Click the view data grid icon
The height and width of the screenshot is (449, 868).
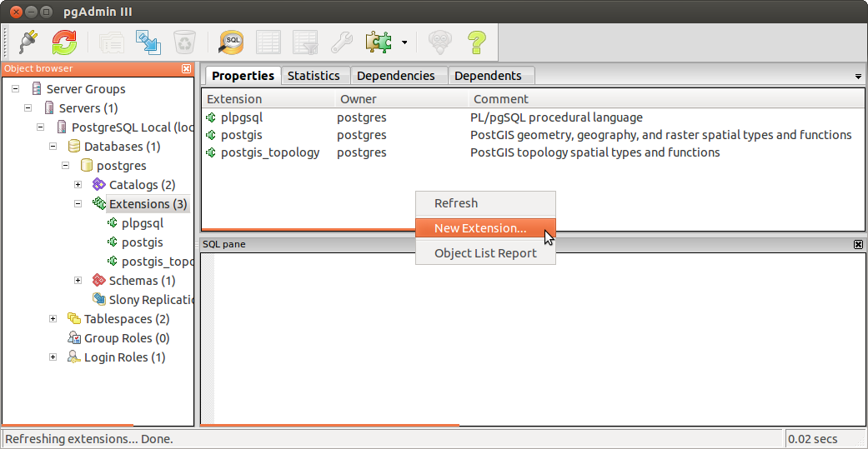point(268,42)
